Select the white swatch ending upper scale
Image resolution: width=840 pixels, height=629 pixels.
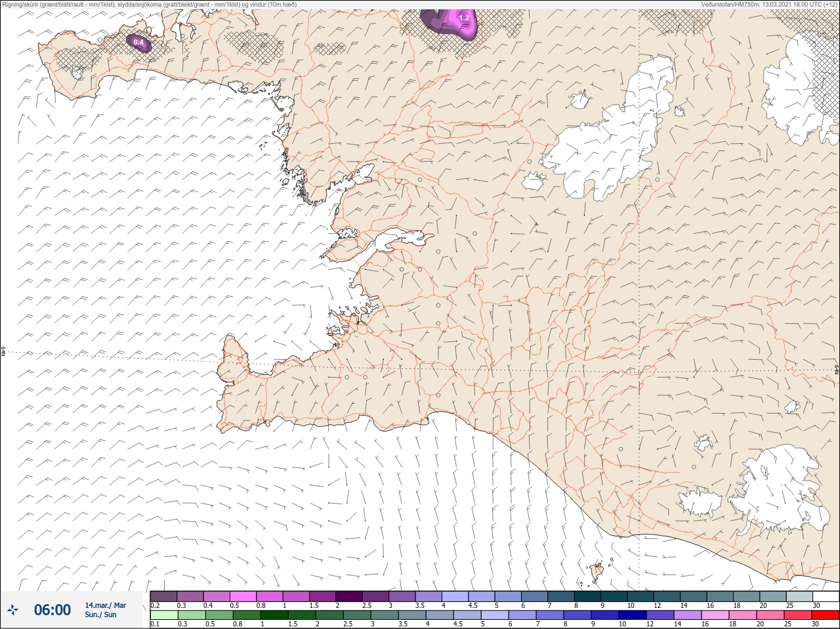[826, 596]
